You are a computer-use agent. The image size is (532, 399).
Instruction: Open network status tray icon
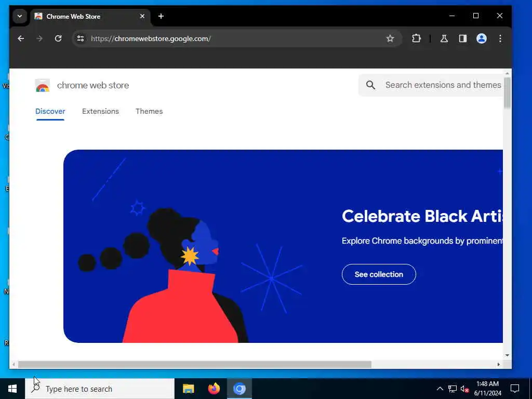453,389
